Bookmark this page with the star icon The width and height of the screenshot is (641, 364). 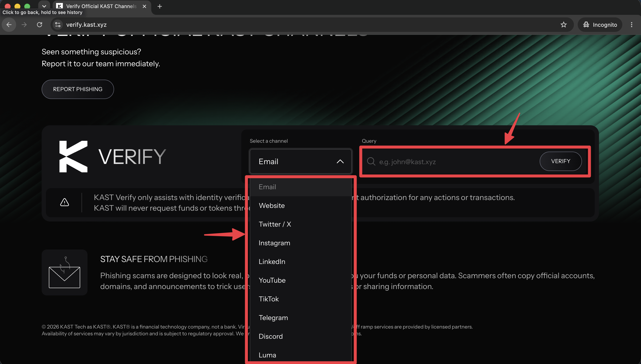click(x=563, y=25)
